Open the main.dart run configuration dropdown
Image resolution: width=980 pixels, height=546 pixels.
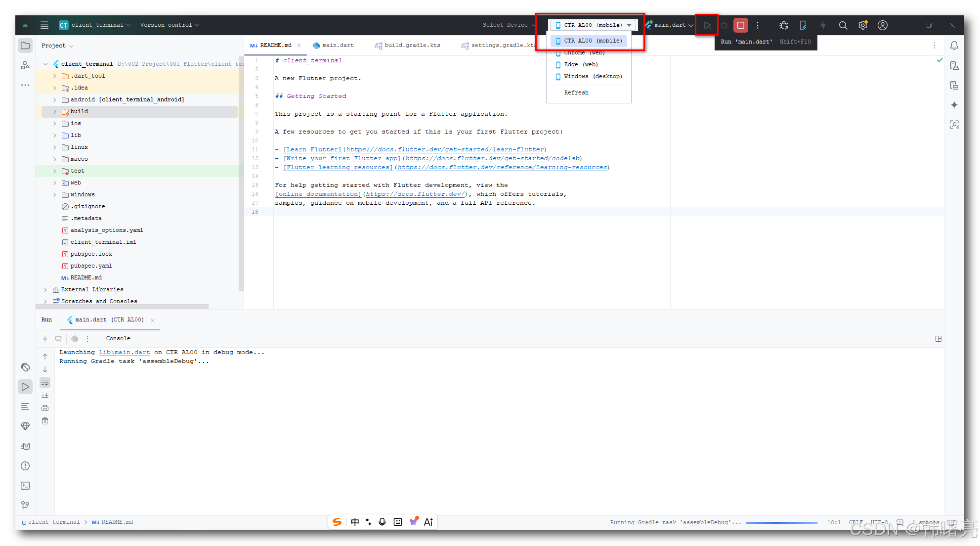click(669, 25)
